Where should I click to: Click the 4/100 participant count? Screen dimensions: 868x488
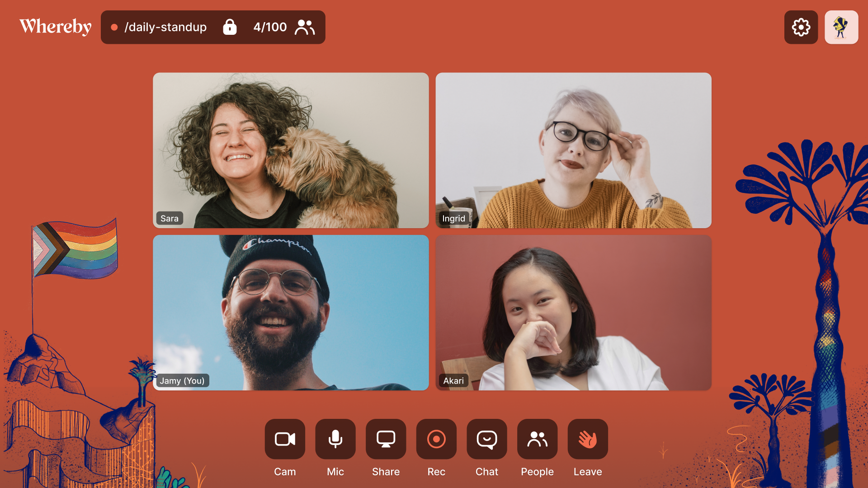[270, 27]
